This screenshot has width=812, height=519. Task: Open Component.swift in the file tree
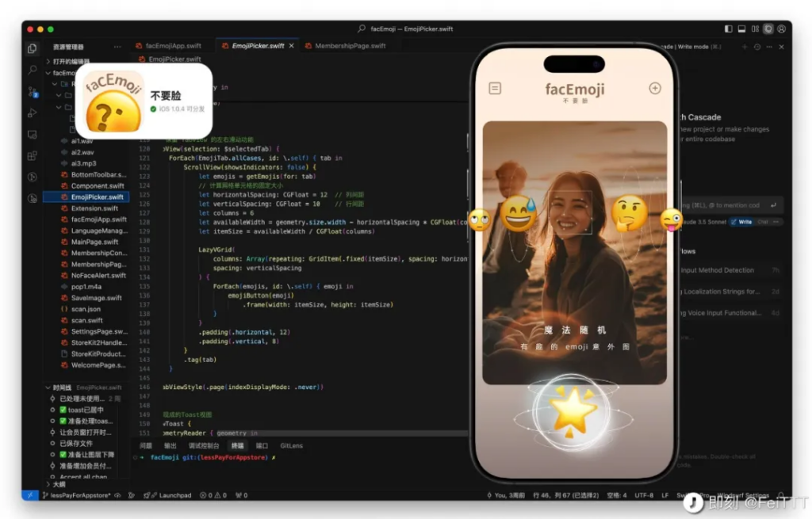[x=98, y=185]
